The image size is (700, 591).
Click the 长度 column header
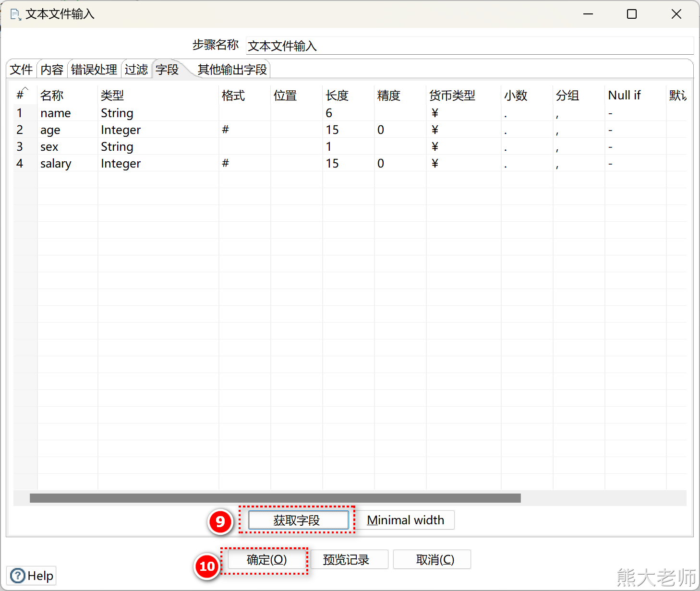click(x=349, y=95)
